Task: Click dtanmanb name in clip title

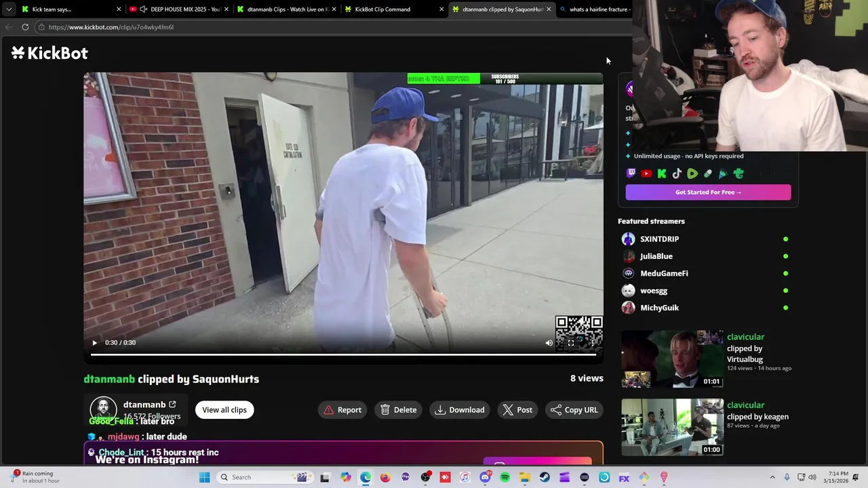Action: pyautogui.click(x=109, y=379)
